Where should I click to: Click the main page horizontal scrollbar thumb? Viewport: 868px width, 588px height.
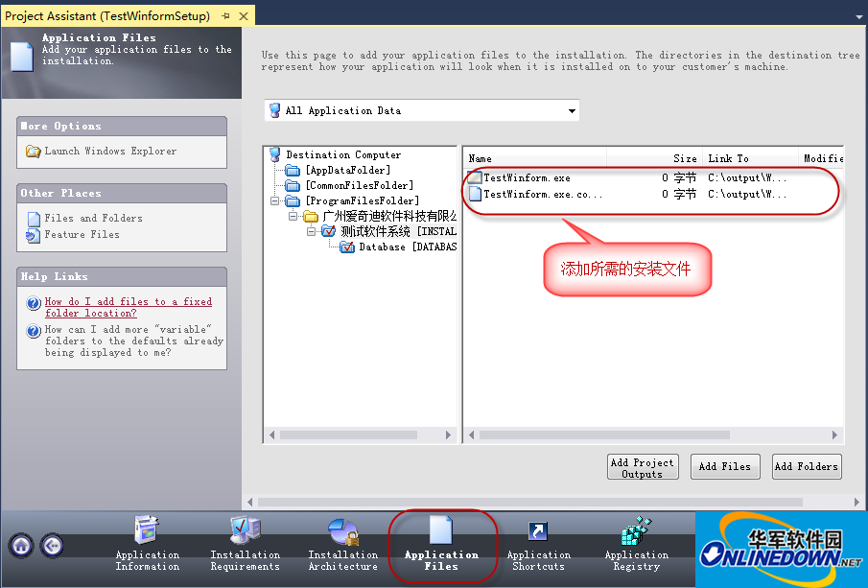click(530, 503)
